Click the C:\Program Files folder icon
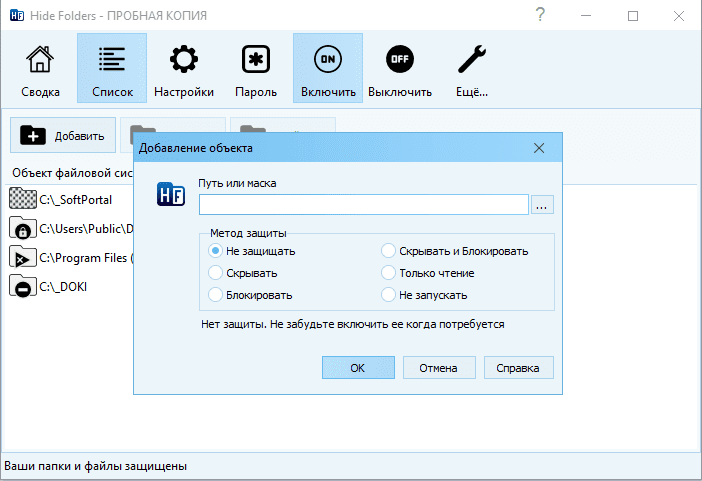The image size is (702, 481). click(x=23, y=257)
